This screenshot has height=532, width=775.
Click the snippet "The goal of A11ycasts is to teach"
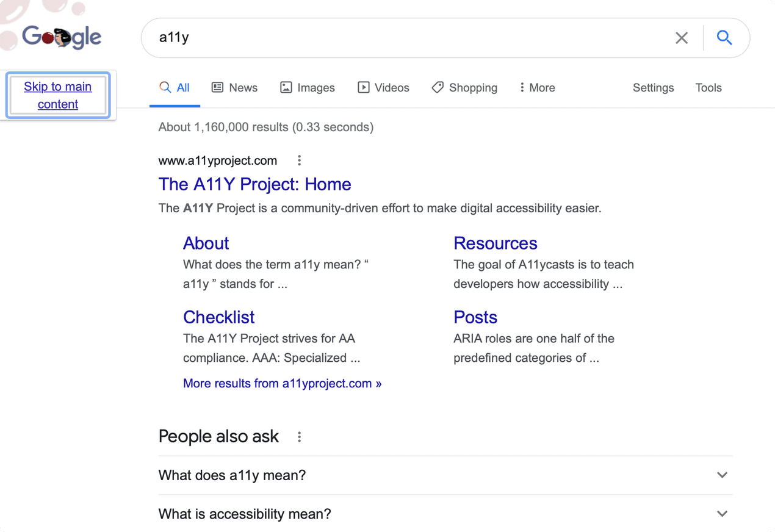point(544,265)
